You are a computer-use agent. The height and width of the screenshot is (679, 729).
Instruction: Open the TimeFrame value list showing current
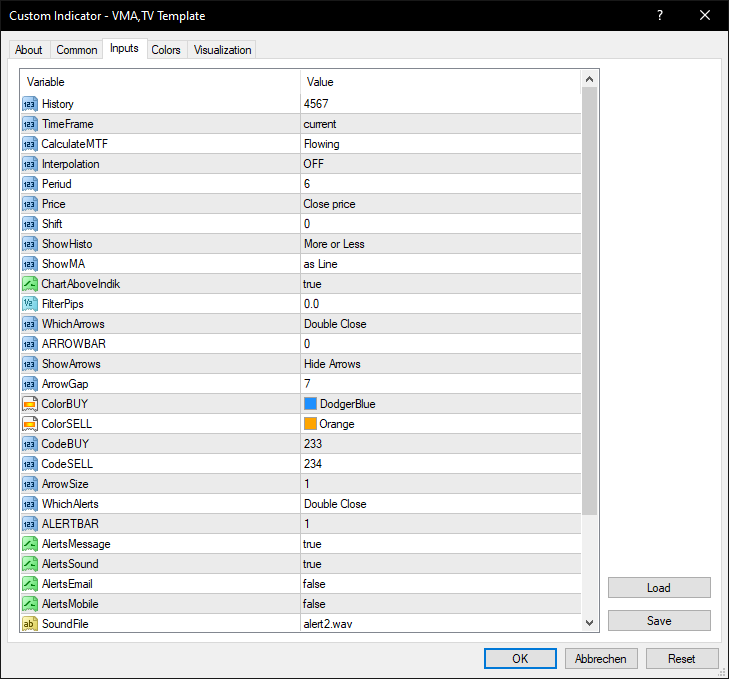(x=441, y=124)
